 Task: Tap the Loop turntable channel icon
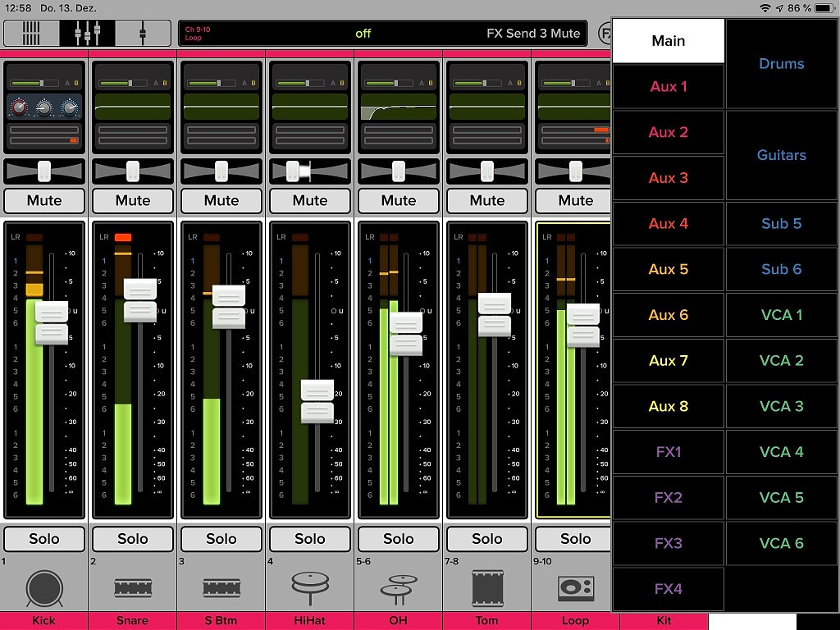pos(576,587)
